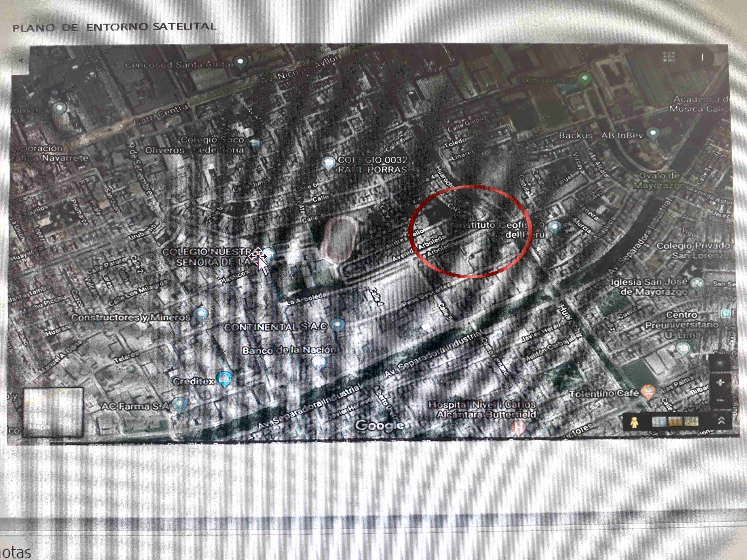Screen dimensions: 747x560
Task: Click the Creditex map pin
Action: point(224,379)
